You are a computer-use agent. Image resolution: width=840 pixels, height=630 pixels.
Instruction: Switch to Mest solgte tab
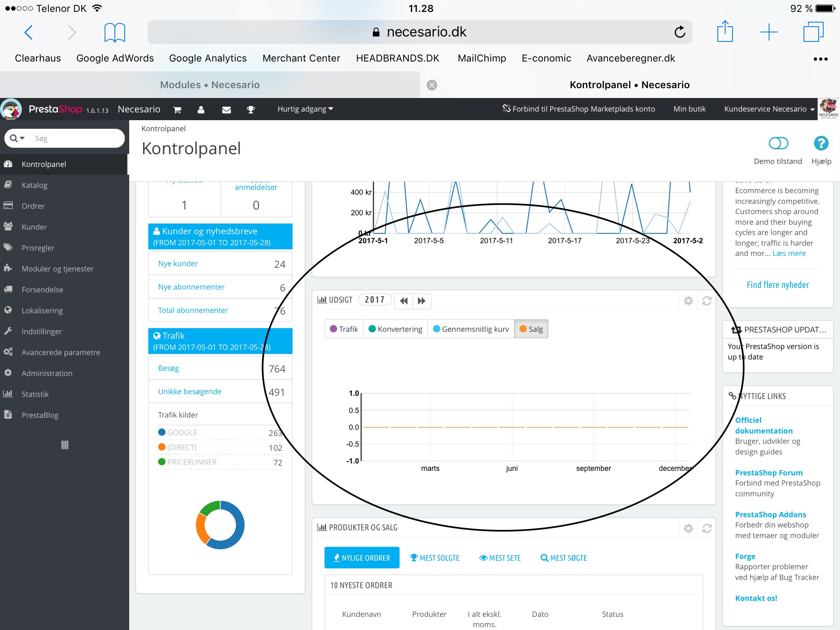435,558
